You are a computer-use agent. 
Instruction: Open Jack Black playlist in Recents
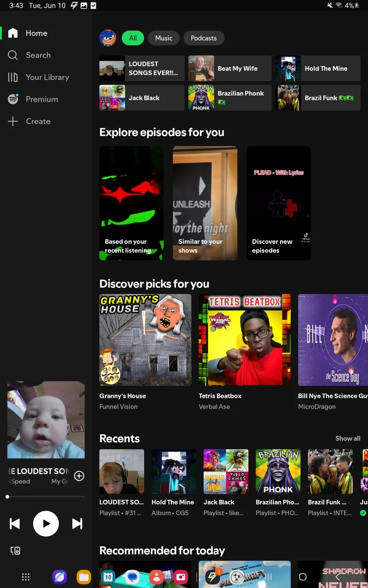(226, 483)
